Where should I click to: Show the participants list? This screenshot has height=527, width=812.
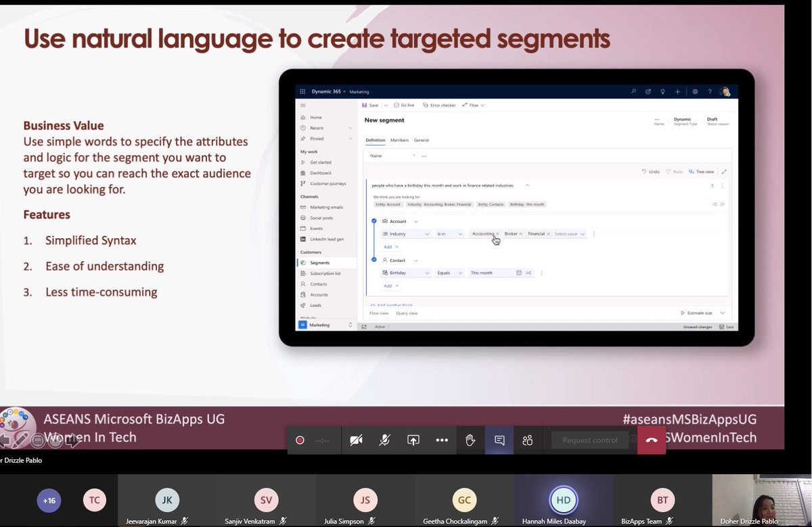click(528, 440)
